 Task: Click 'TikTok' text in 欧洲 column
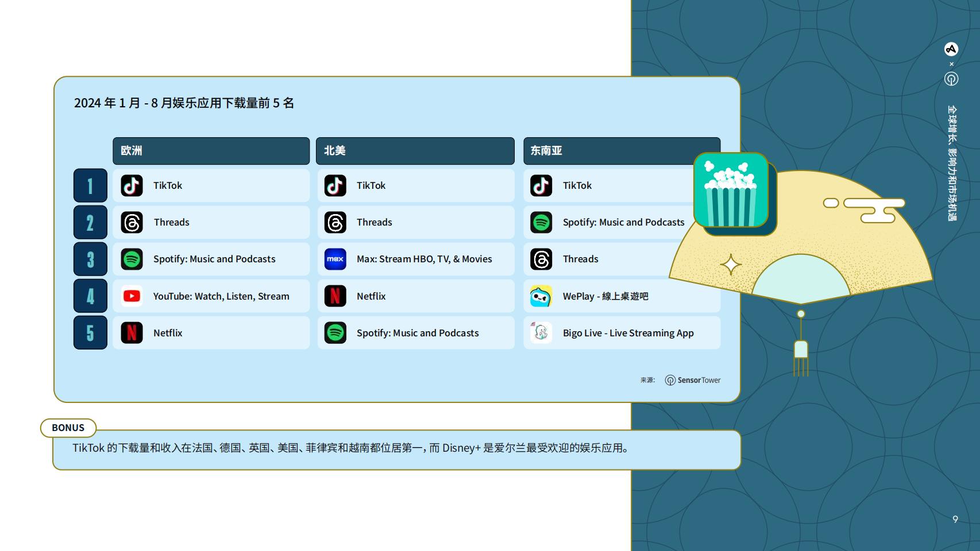(168, 185)
